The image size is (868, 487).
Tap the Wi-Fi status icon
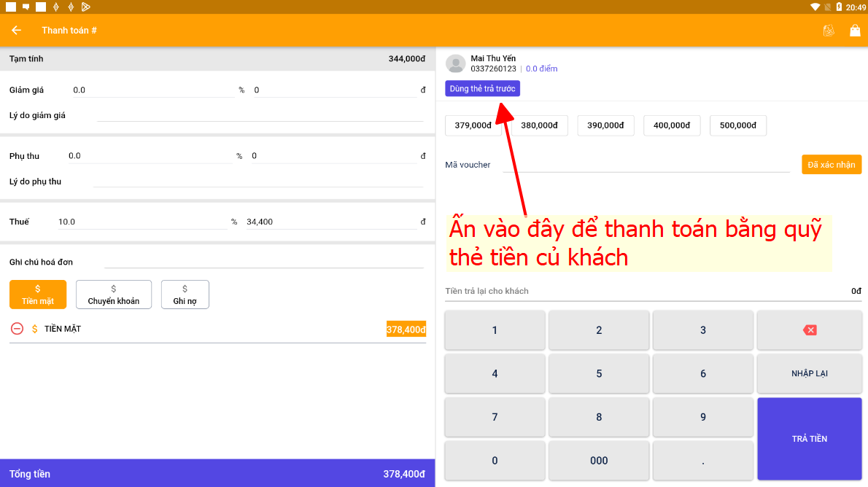(x=815, y=7)
